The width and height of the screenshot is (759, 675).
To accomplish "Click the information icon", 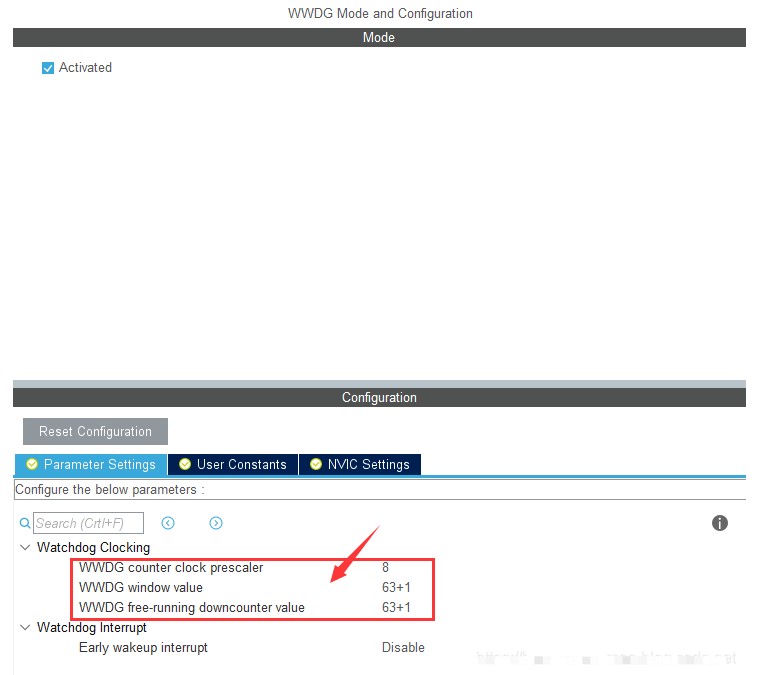I will click(719, 523).
